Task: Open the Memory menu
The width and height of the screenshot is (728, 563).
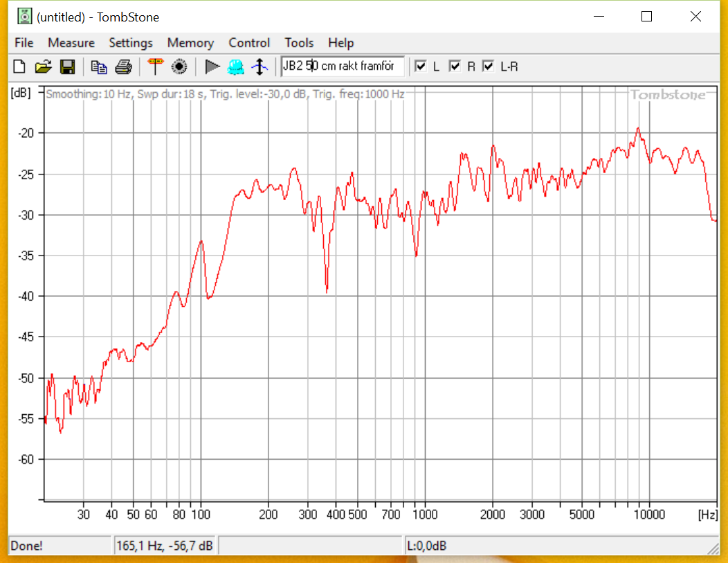Action: 190,43
